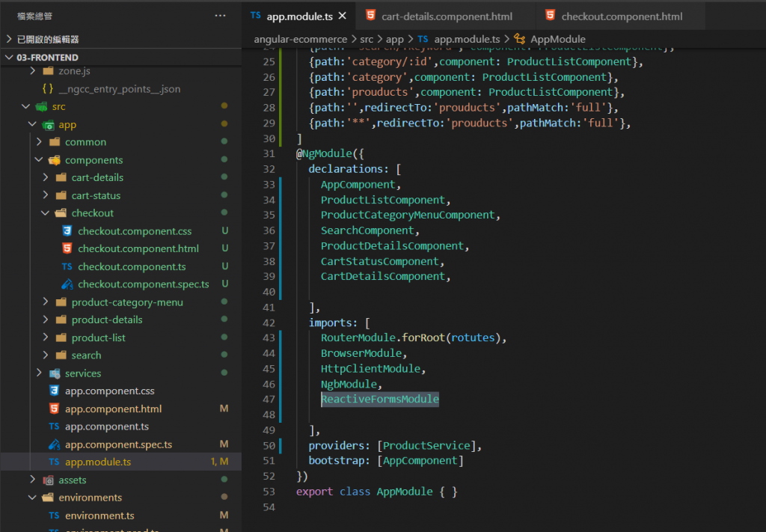
Task: Click the TS icon next to environment.ts
Action: (x=54, y=516)
